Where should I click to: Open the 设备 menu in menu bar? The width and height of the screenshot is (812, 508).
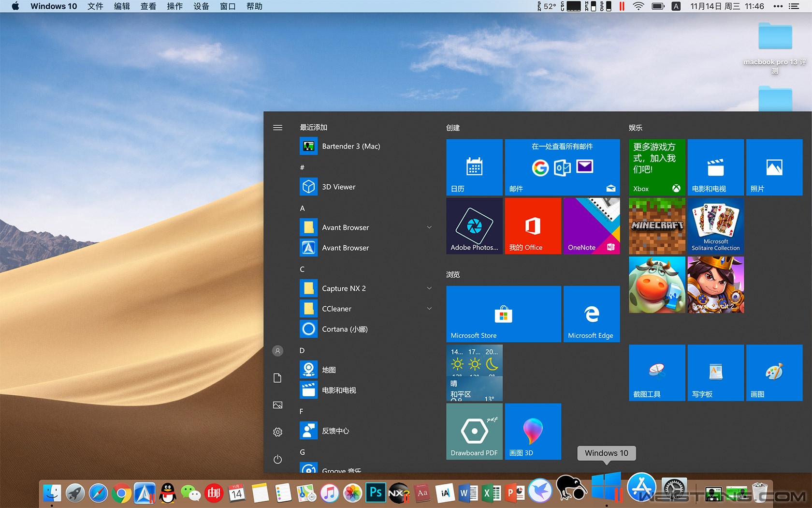coord(201,6)
